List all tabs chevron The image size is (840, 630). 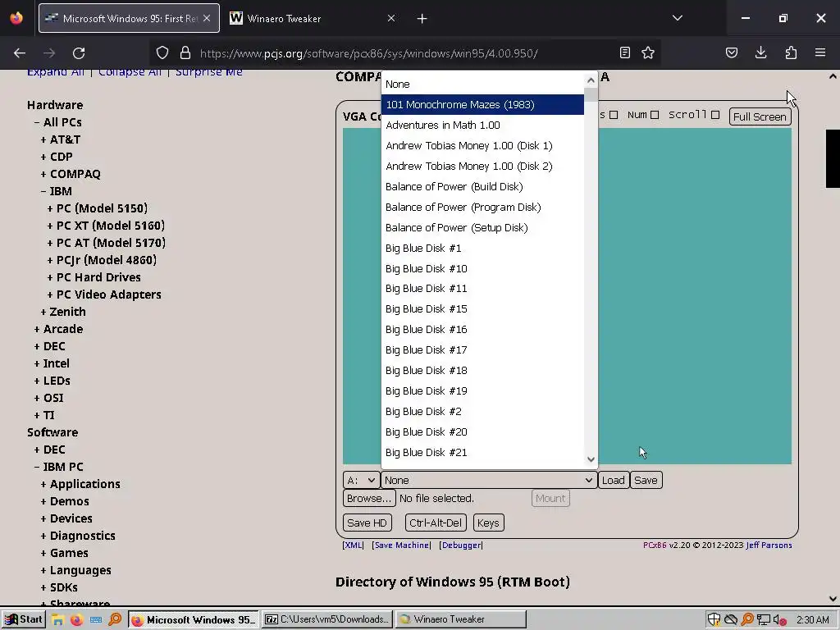click(x=678, y=18)
